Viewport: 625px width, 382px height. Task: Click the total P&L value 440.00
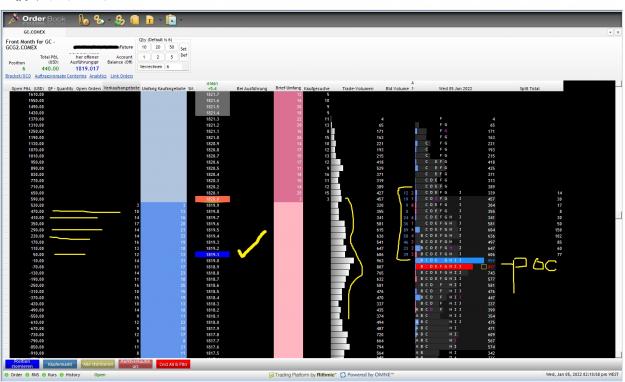pyautogui.click(x=50, y=69)
